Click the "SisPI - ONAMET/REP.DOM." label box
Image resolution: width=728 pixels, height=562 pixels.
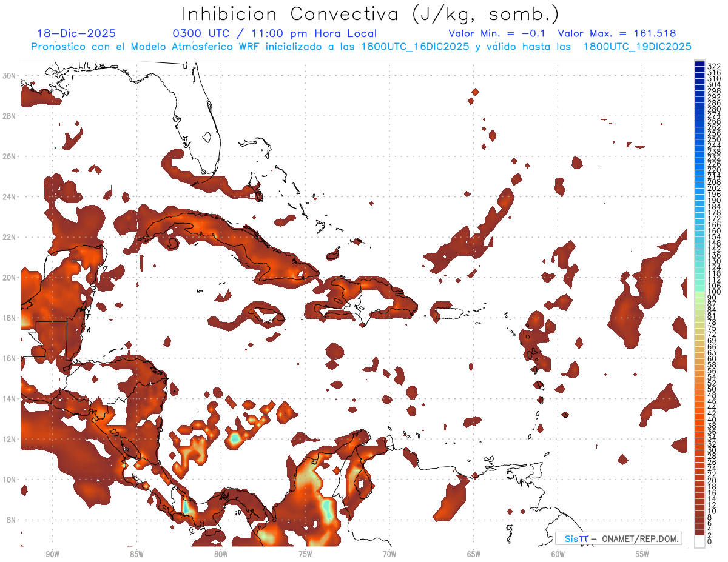[618, 538]
